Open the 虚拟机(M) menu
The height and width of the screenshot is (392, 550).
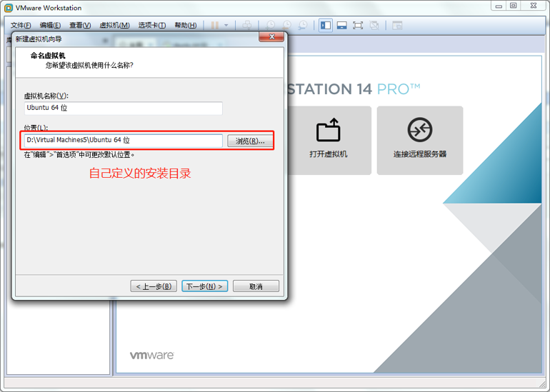pyautogui.click(x=115, y=25)
